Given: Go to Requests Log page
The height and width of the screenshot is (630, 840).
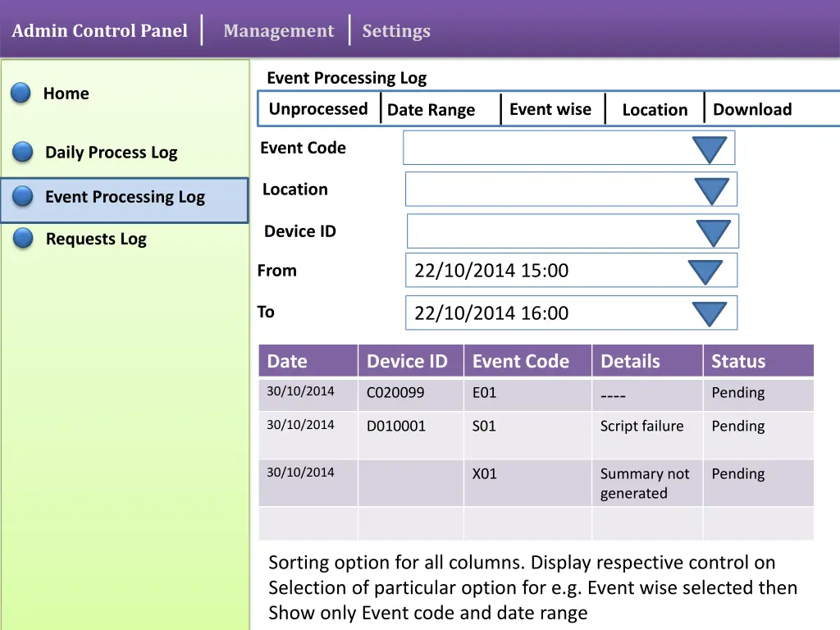Looking at the screenshot, I should coord(96,239).
